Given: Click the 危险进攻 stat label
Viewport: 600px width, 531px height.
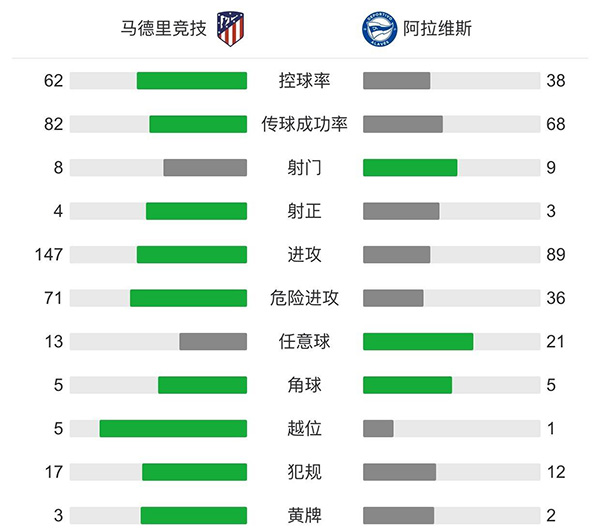Looking at the screenshot, I should pyautogui.click(x=304, y=298).
